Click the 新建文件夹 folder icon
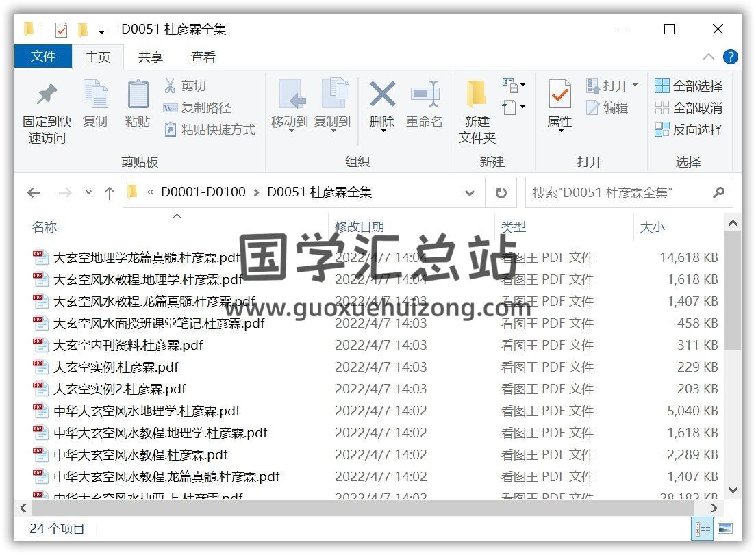756x555 pixels. coord(477,94)
